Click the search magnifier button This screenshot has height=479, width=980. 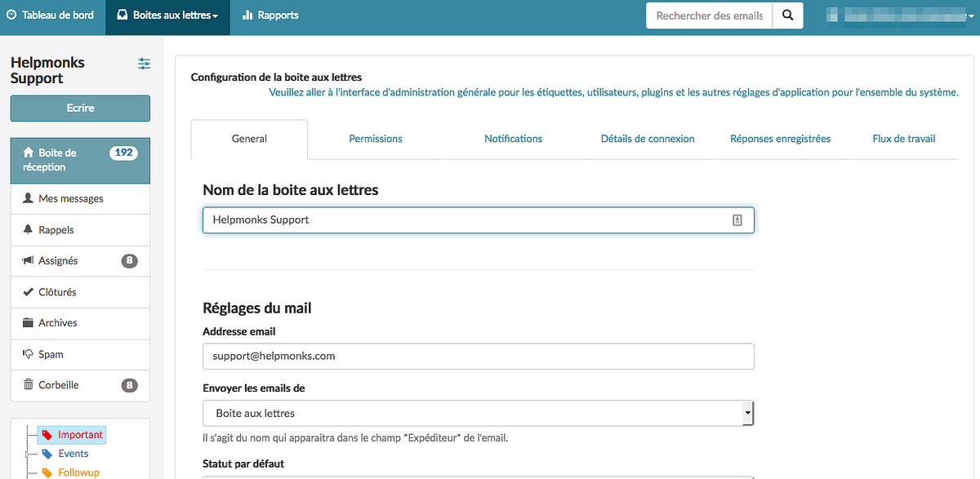click(x=787, y=16)
